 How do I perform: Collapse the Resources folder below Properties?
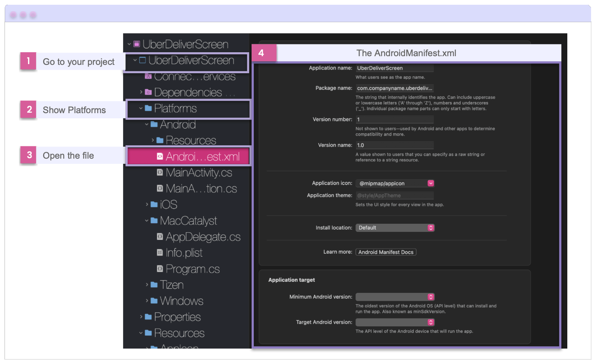coord(141,333)
